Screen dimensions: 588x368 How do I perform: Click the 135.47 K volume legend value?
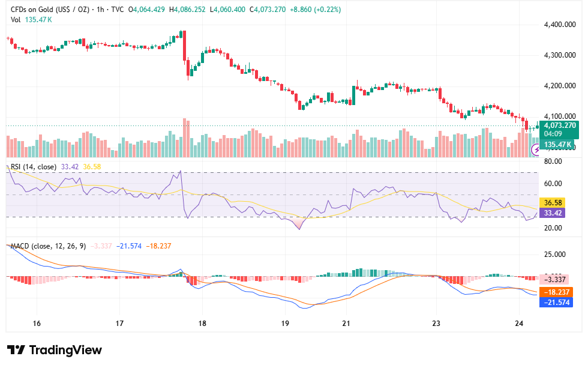[38, 19]
